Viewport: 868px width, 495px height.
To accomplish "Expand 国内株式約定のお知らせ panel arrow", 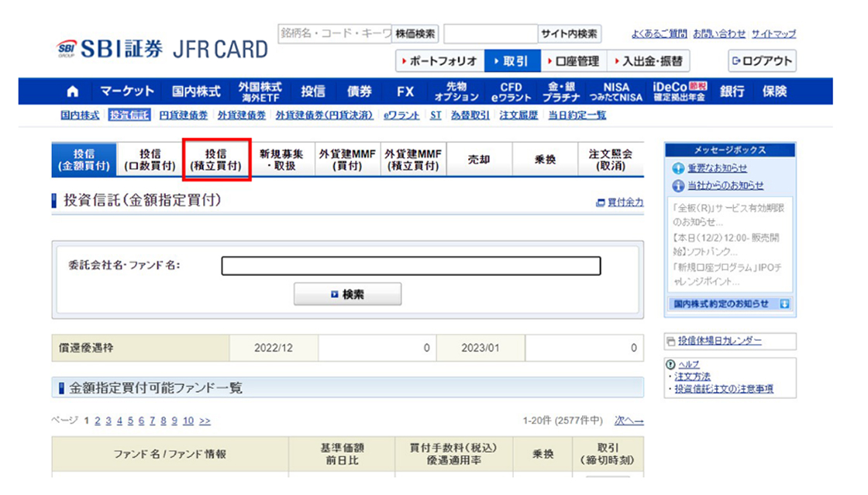I will [x=784, y=304].
